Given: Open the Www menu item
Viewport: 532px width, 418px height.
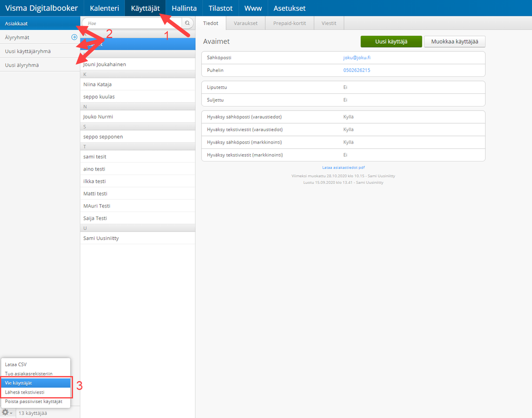Looking at the screenshot, I should tap(253, 8).
